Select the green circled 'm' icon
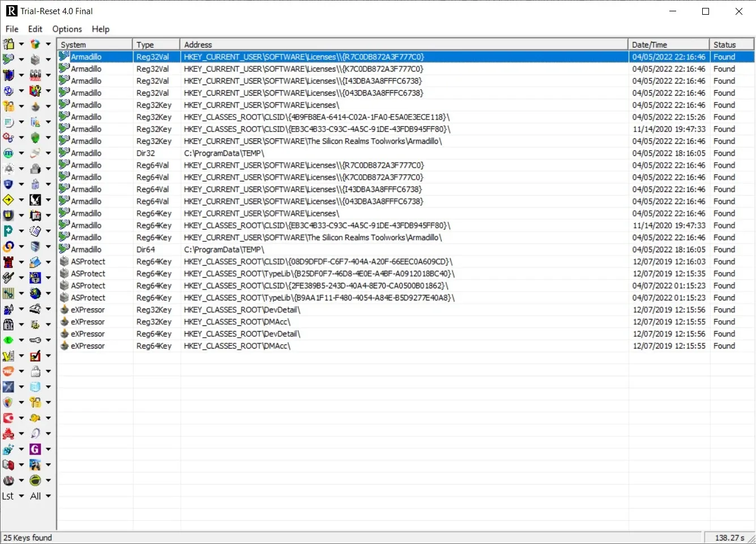Image resolution: width=756 pixels, height=544 pixels. tap(8, 153)
